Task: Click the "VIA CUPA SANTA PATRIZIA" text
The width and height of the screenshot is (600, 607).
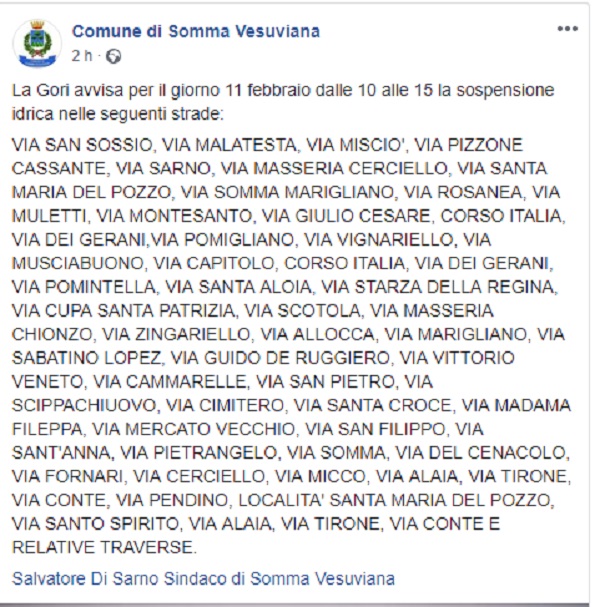Action: tap(124, 310)
